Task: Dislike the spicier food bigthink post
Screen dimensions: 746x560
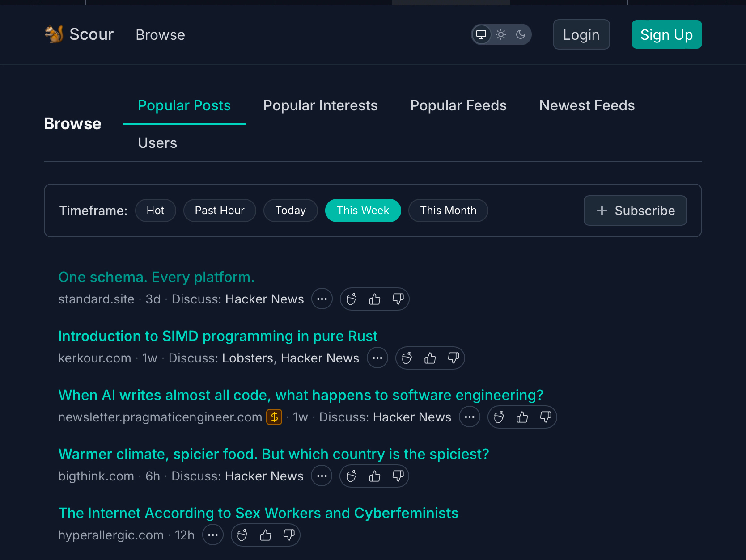Action: tap(398, 476)
